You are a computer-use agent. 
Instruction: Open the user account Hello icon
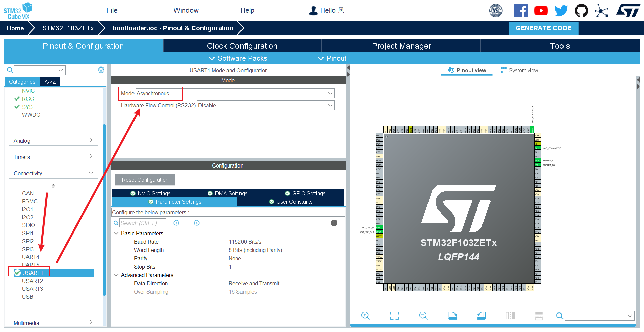point(313,10)
